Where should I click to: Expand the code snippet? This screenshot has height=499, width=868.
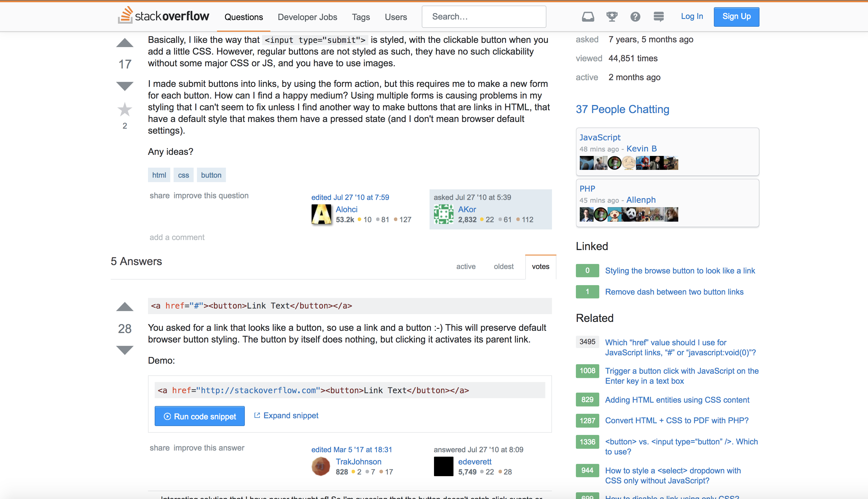(x=286, y=415)
